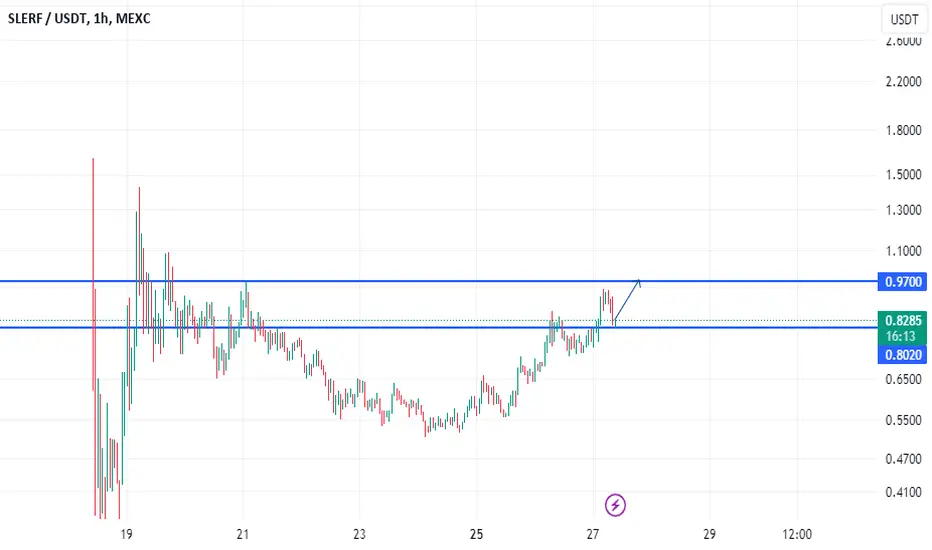
Task: Click the green 0.8285 current price label
Action: pos(902,320)
